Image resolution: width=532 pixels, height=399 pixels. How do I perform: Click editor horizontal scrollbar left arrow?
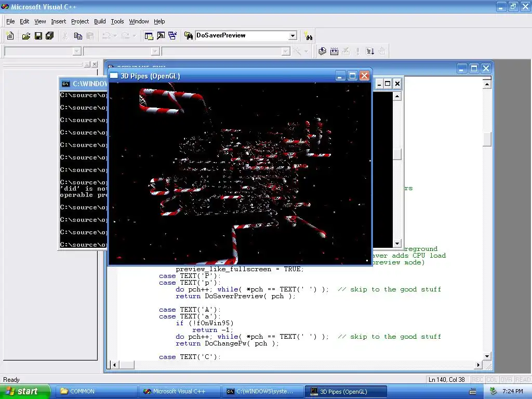coord(115,365)
